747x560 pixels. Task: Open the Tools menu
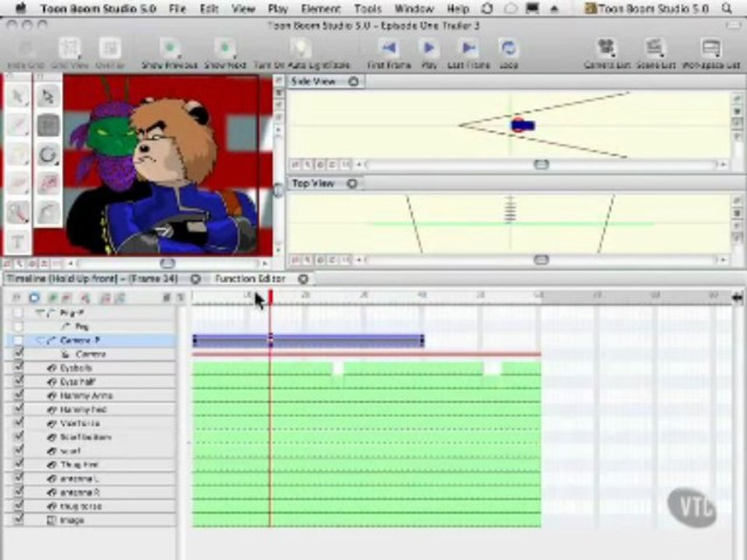[x=367, y=9]
